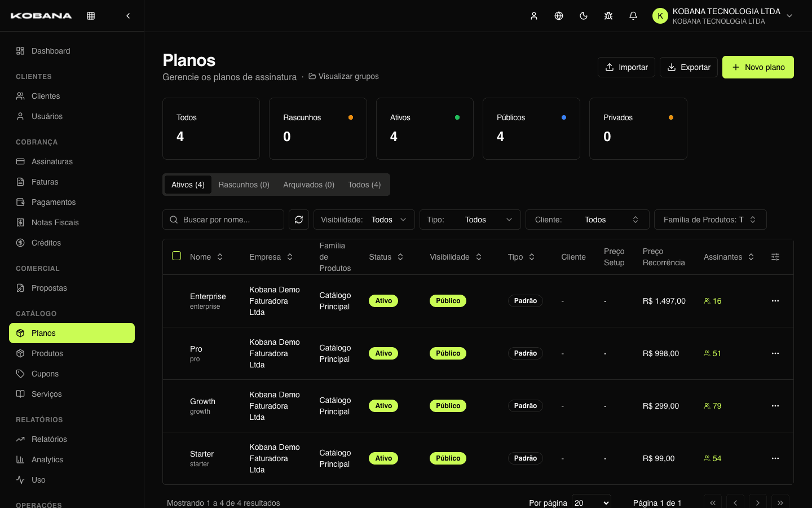Click the refresh table icon button
Image resolution: width=812 pixels, height=508 pixels.
(x=299, y=220)
